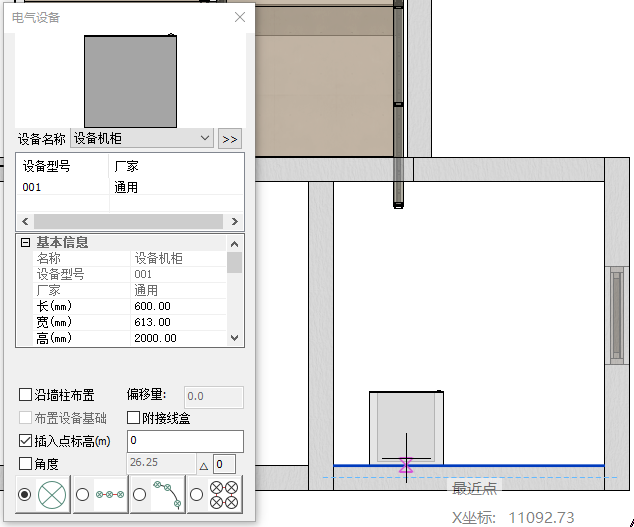Select the cabinet symbol in drawing
Screen dimensions: 634x527
[x=406, y=428]
